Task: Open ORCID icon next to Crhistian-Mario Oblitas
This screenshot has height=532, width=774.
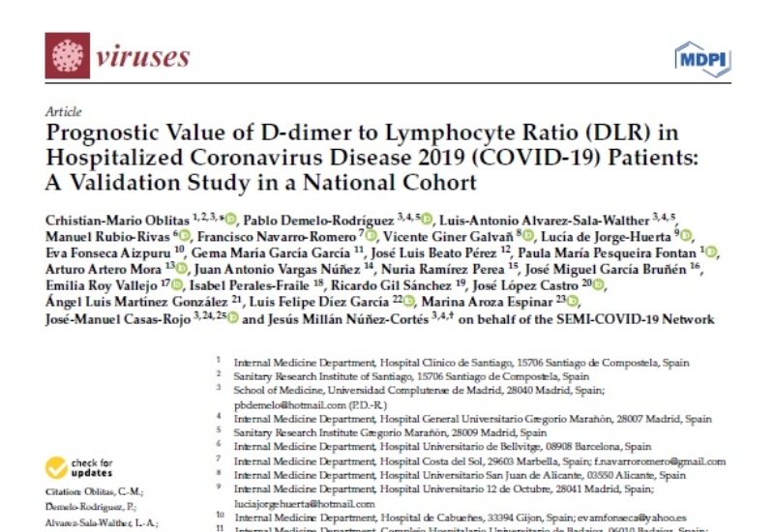Action: [231, 220]
